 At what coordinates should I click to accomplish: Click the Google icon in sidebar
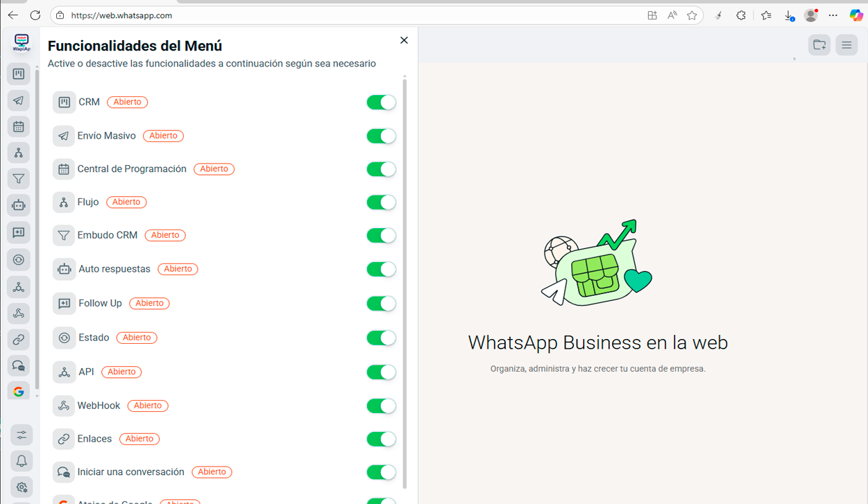pos(19,392)
